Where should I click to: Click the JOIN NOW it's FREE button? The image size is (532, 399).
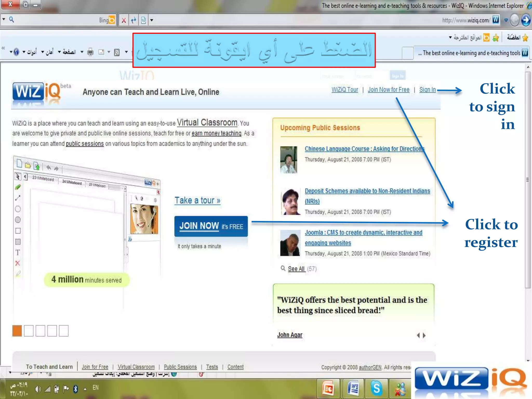[211, 226]
